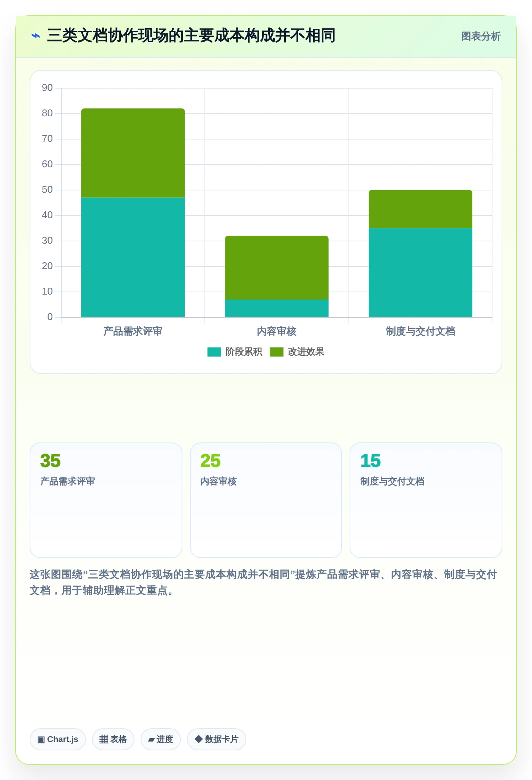532x780 pixels.
Task: Select the Chart.js tag chip
Action: click(58, 739)
